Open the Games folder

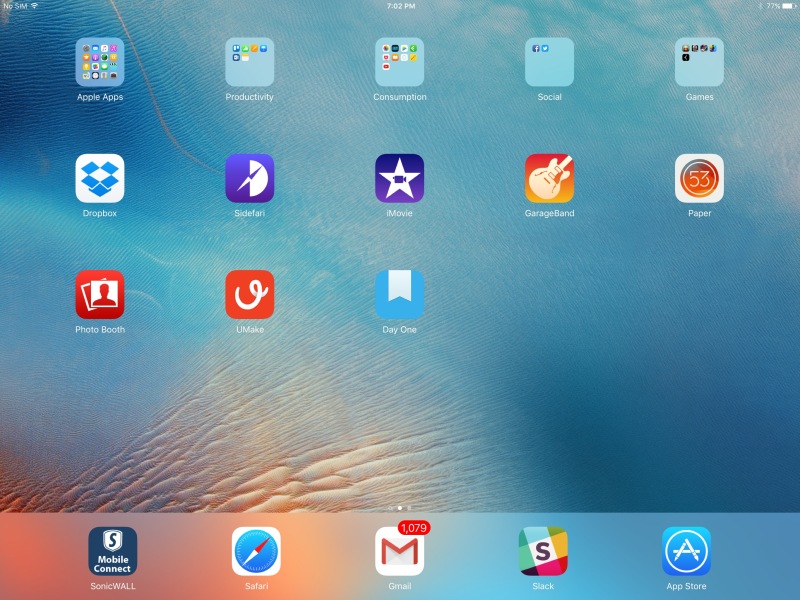(699, 62)
